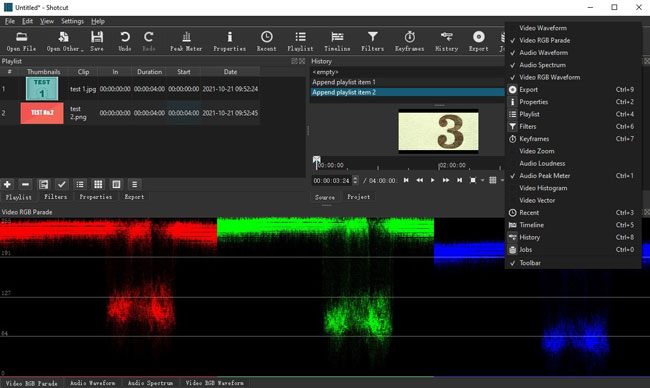Image resolution: width=650 pixels, height=388 pixels.
Task: Click the Open Other toolbar icon
Action: coord(64,41)
